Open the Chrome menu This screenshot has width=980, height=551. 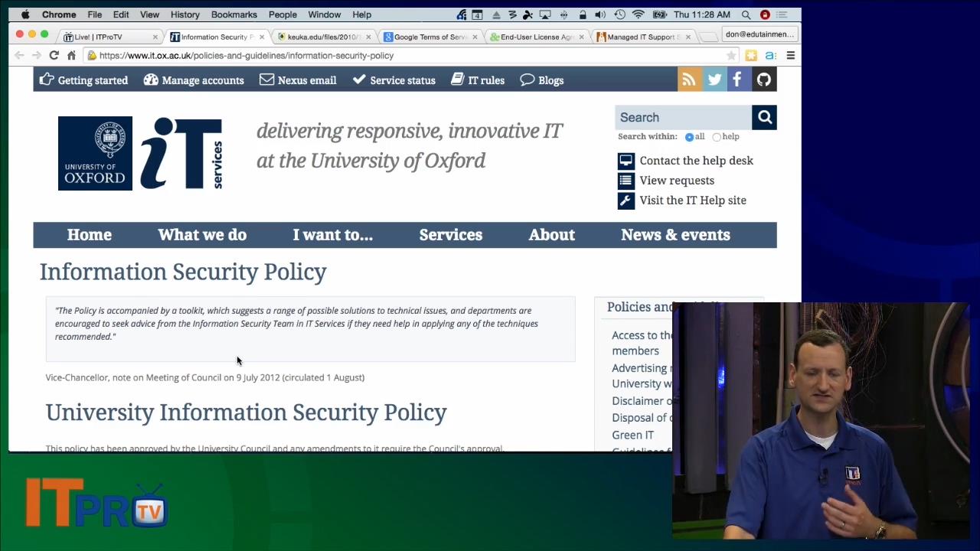click(x=59, y=15)
